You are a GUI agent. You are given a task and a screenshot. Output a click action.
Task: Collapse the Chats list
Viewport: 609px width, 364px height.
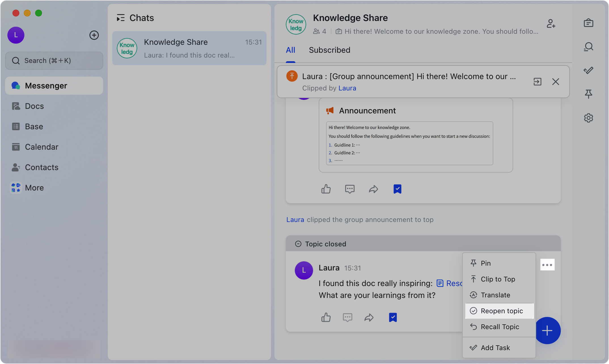pyautogui.click(x=121, y=18)
